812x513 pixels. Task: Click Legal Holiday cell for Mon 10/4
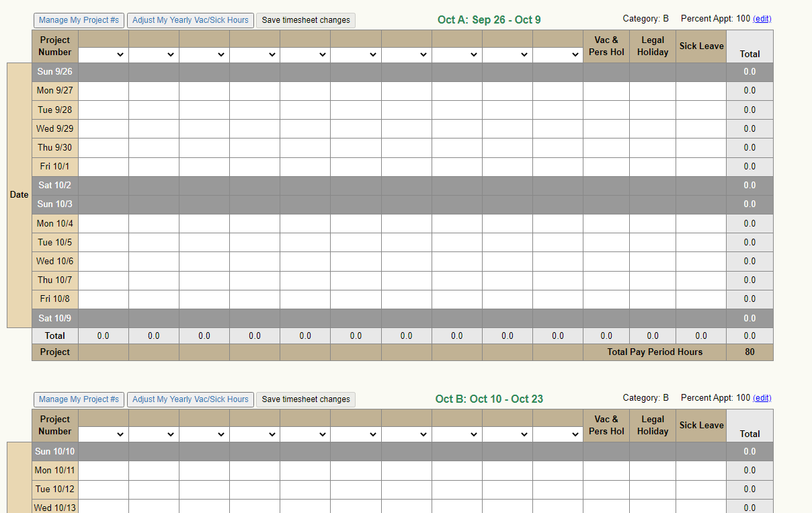(653, 223)
